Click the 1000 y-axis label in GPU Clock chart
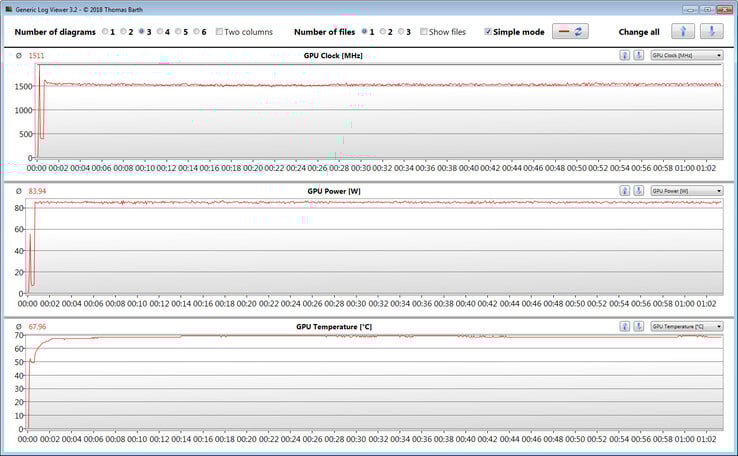Viewport: 738px width, 456px height. click(24, 110)
